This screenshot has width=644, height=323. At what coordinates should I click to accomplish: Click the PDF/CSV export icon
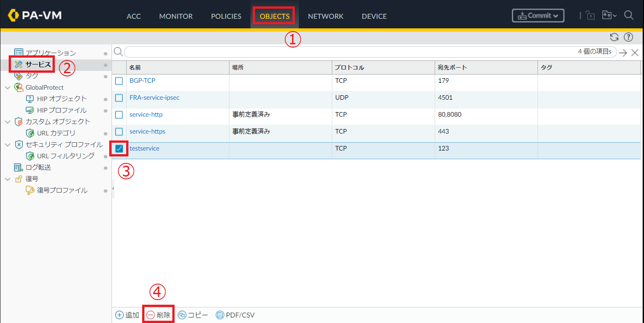[x=220, y=315]
